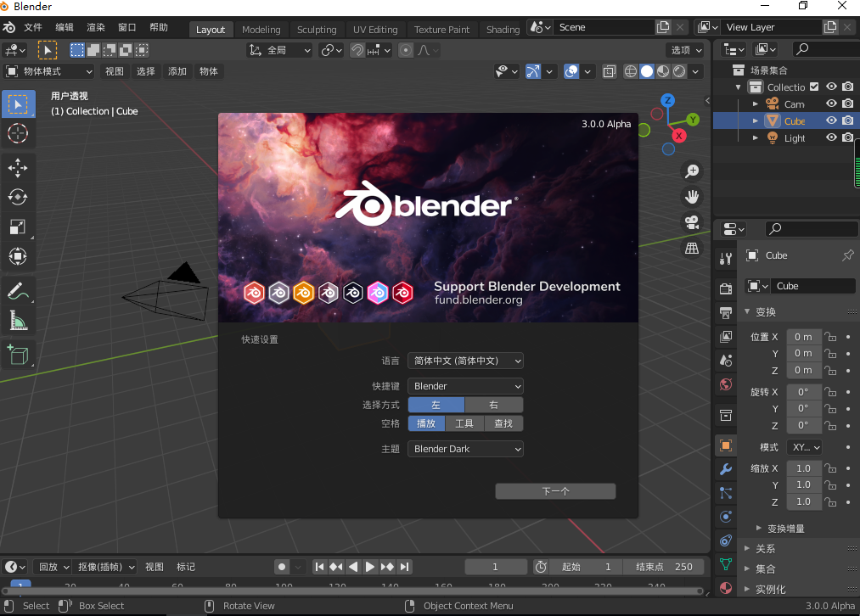Select the Annotate pencil tool
This screenshot has width=860, height=616.
(18, 291)
